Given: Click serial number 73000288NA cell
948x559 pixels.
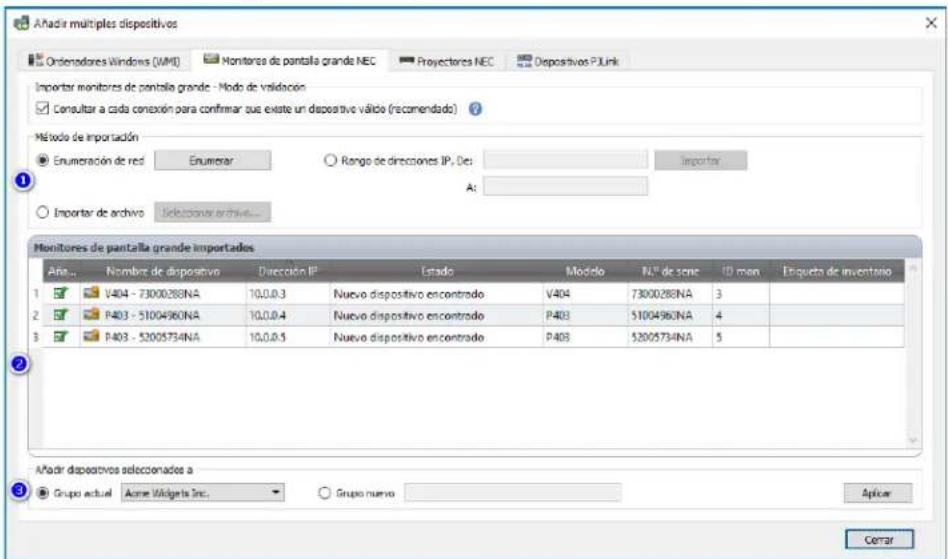Looking at the screenshot, I should pos(670,294).
